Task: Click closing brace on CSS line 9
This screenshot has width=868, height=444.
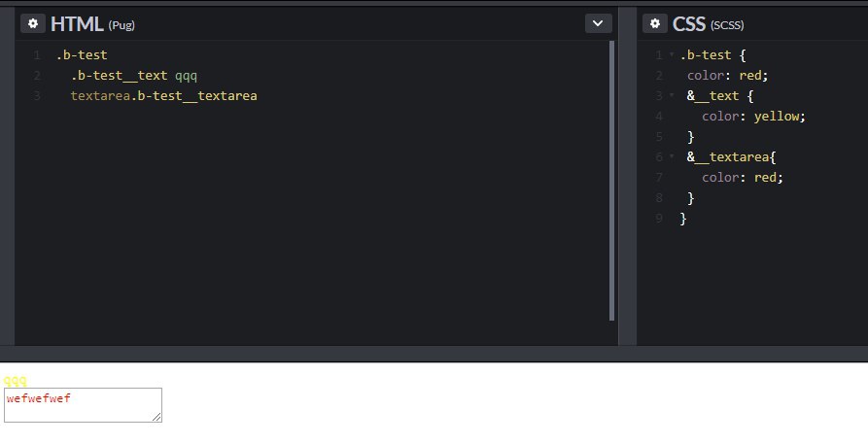Action: (683, 219)
